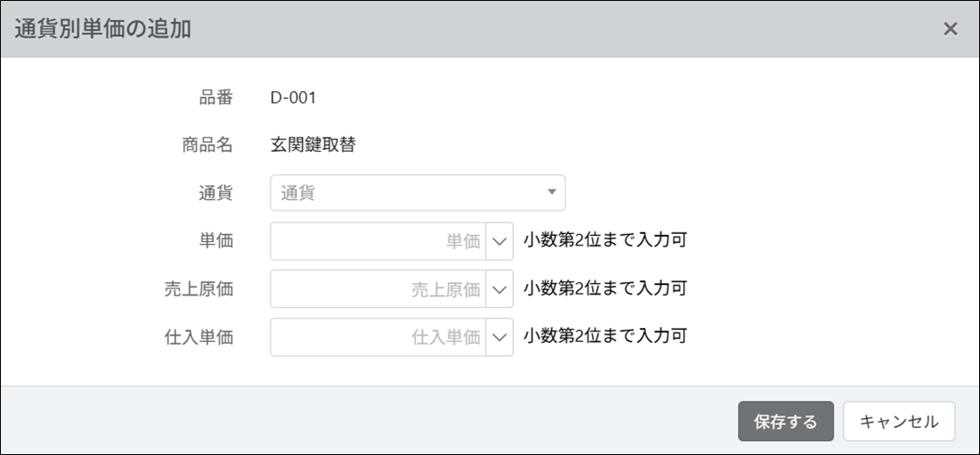The image size is (980, 455).
Task: Click the product name 玄関鍵取替
Action: pyautogui.click(x=313, y=146)
